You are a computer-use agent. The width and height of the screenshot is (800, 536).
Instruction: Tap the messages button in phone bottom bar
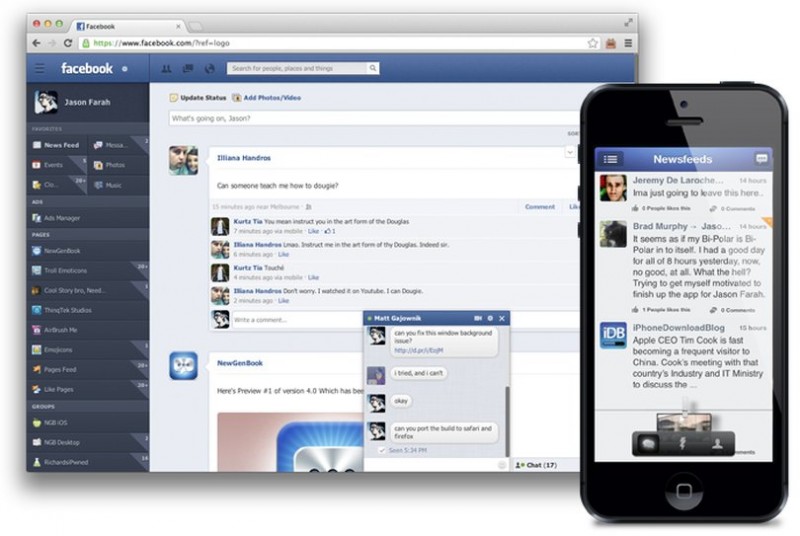point(648,444)
